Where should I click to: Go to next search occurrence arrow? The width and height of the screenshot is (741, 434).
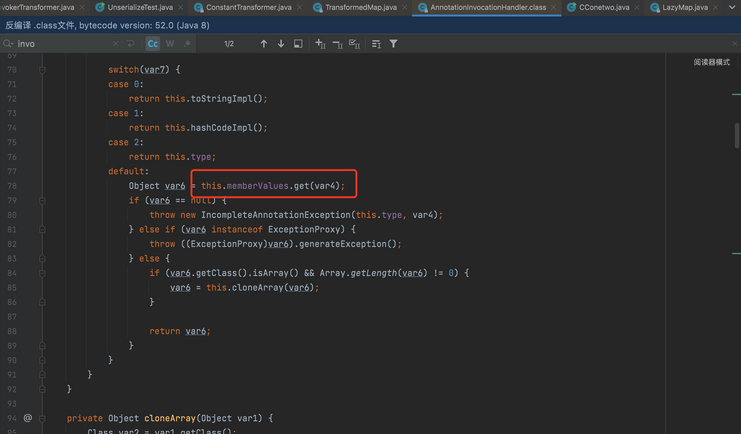pyautogui.click(x=281, y=43)
